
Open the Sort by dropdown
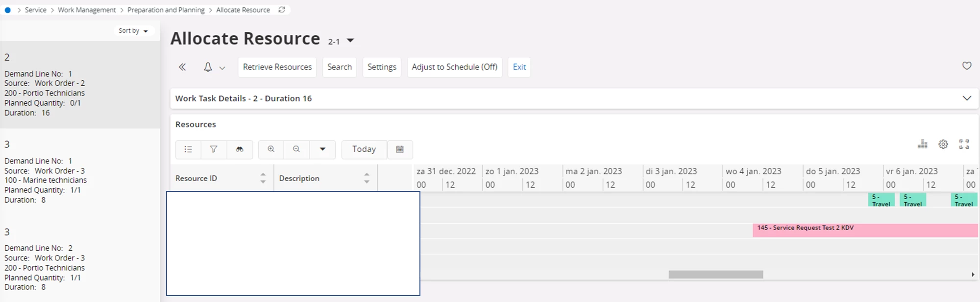point(133,30)
